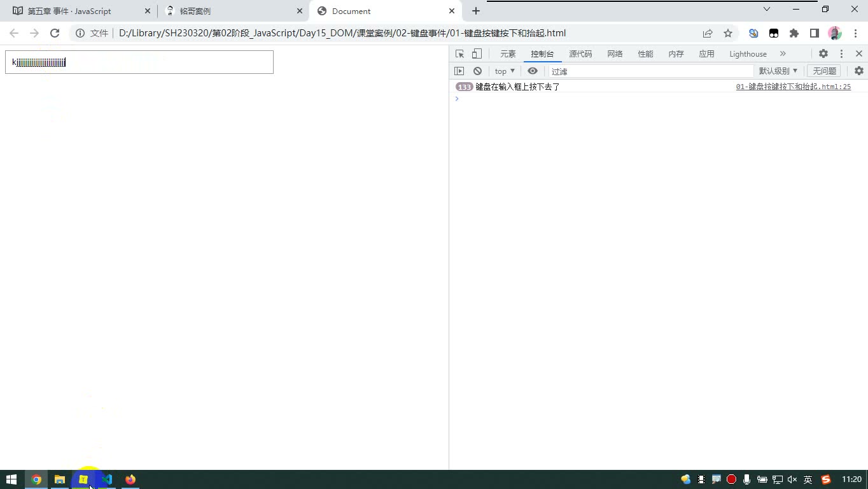Switch to the 内存 tab
The height and width of the screenshot is (489, 868).
(x=676, y=54)
